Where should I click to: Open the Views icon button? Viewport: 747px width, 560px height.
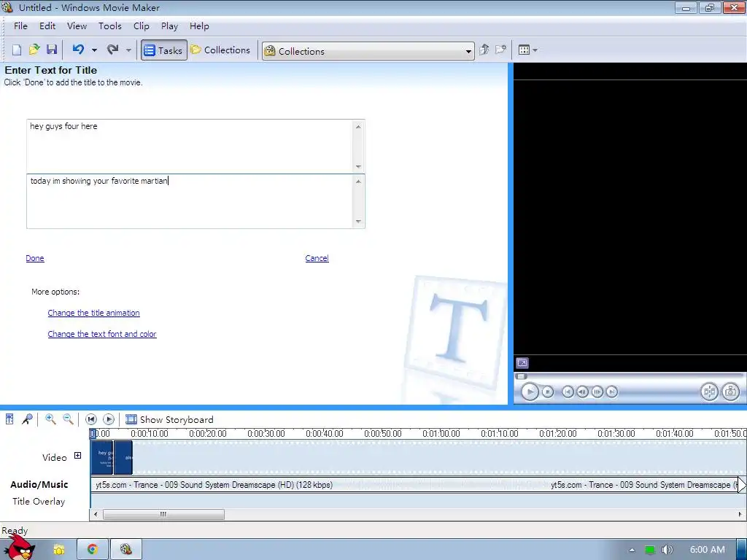click(524, 50)
